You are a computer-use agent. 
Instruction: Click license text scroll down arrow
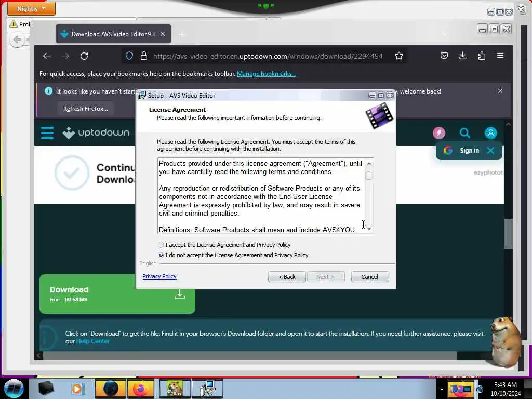(369, 229)
